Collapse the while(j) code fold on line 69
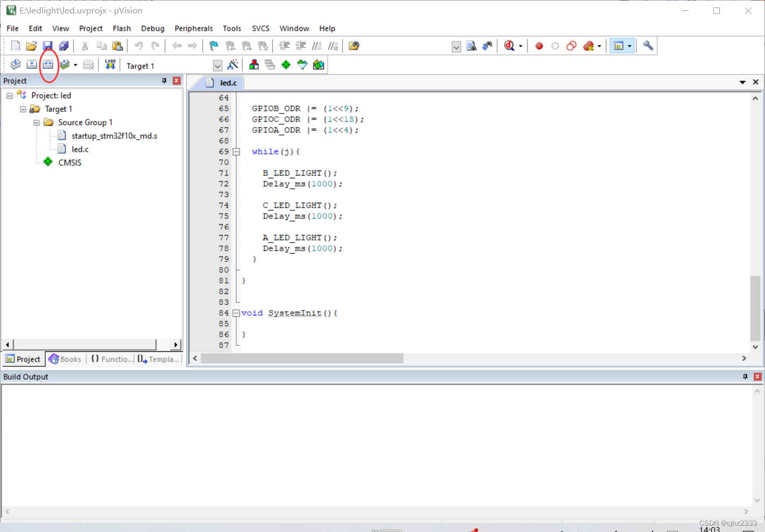This screenshot has height=532, width=765. click(x=236, y=152)
